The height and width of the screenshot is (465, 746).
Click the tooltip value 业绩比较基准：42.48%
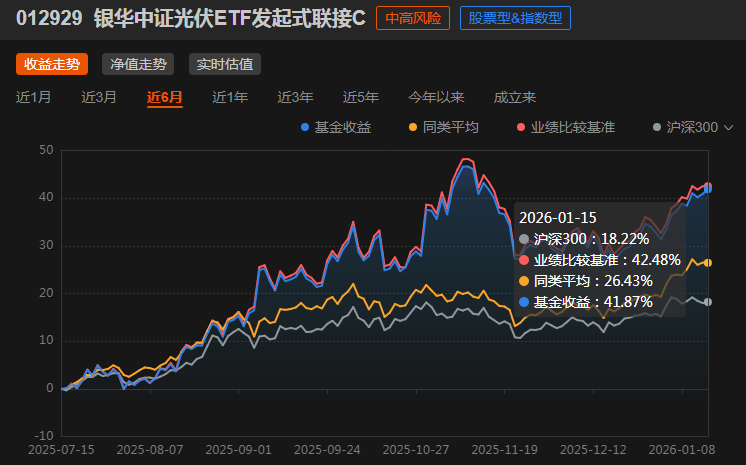pyautogui.click(x=599, y=260)
